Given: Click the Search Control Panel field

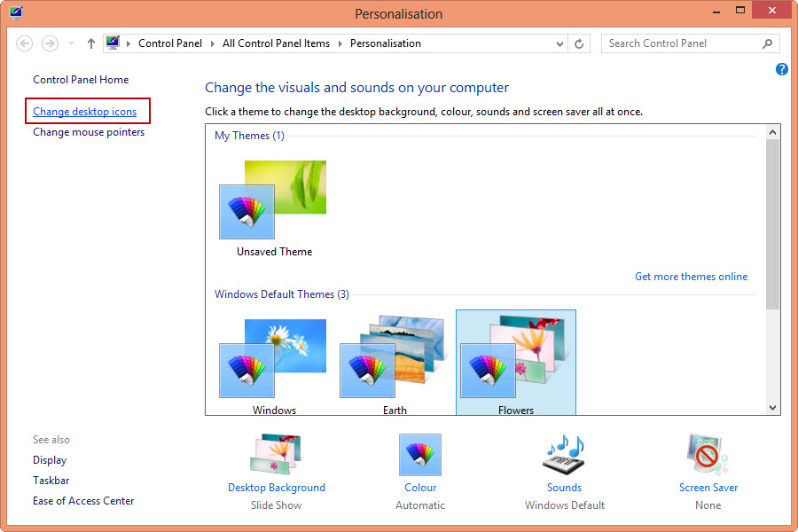Looking at the screenshot, I should pyautogui.click(x=681, y=43).
